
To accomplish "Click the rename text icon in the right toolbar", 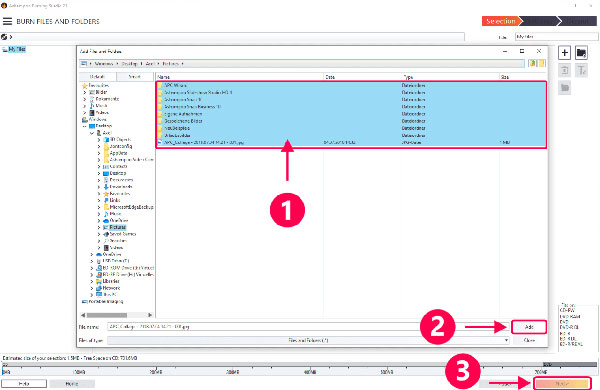I will (x=581, y=70).
